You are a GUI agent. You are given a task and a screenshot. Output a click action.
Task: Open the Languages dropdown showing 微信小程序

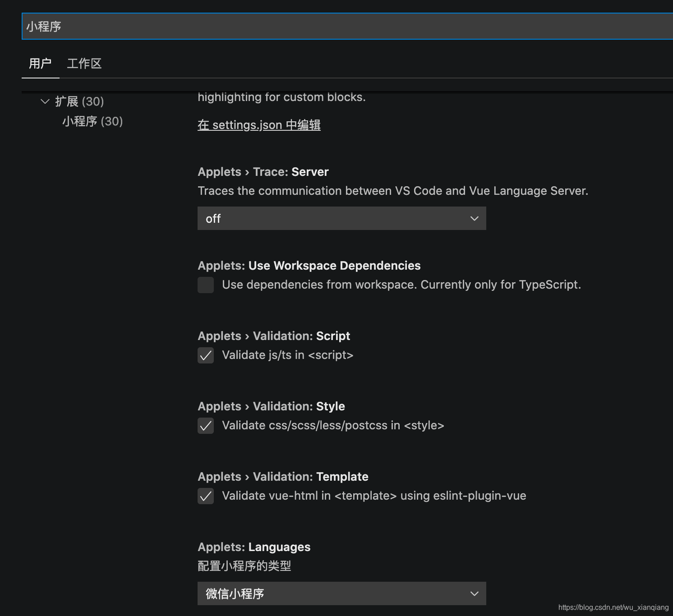pyautogui.click(x=342, y=594)
